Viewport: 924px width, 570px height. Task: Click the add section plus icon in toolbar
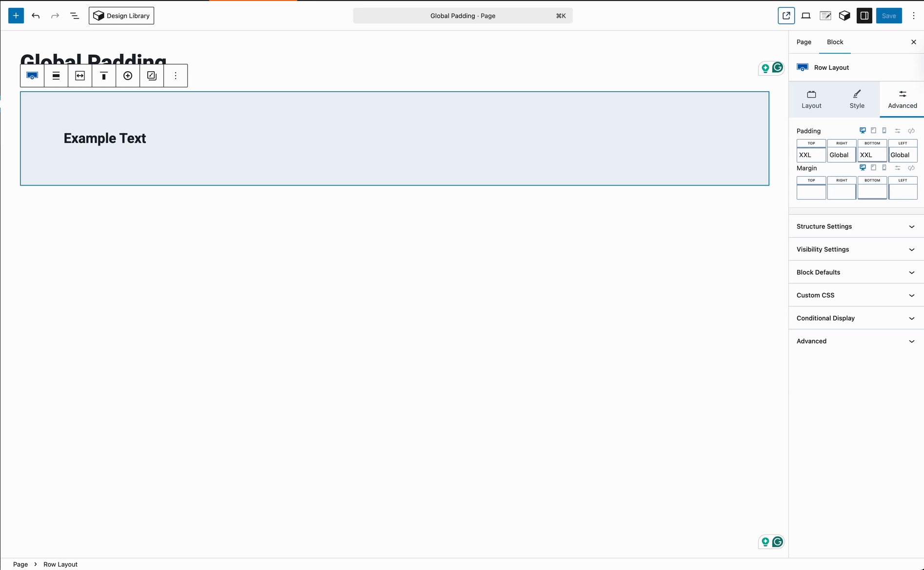coord(128,75)
